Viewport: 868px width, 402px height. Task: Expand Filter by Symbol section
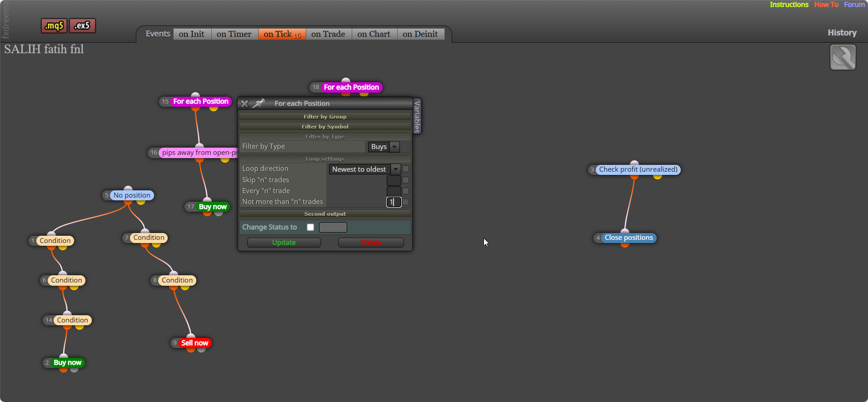(325, 127)
